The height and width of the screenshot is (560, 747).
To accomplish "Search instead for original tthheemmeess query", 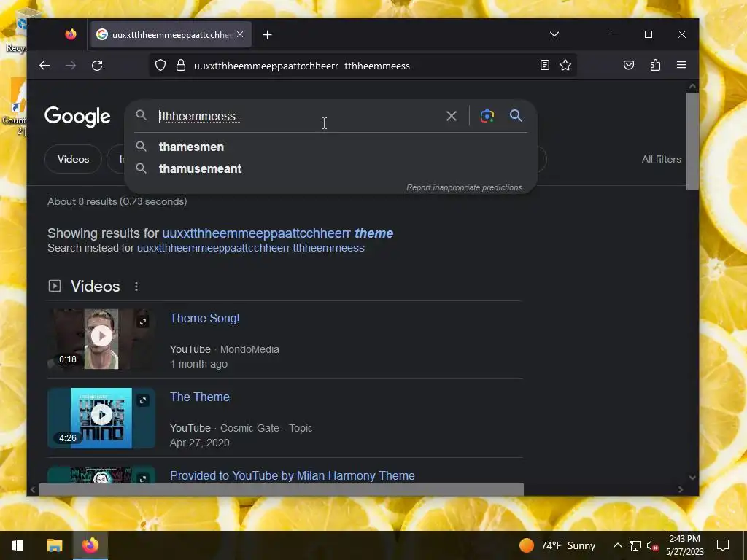I will (x=251, y=248).
